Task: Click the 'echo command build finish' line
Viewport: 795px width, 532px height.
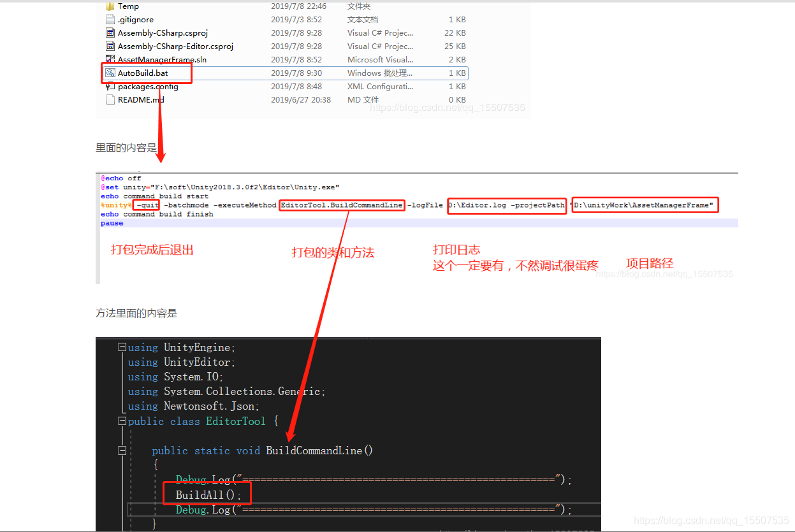Action: pyautogui.click(x=157, y=214)
